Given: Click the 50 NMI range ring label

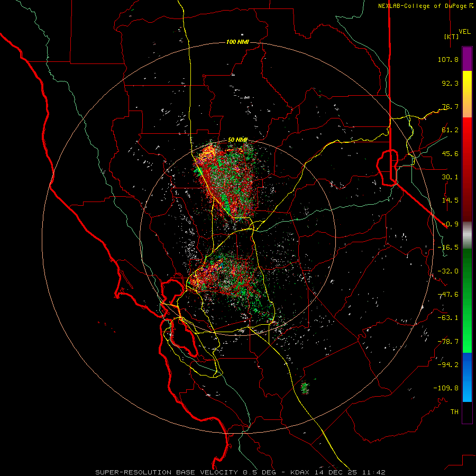Looking at the screenshot, I should coord(237,140).
